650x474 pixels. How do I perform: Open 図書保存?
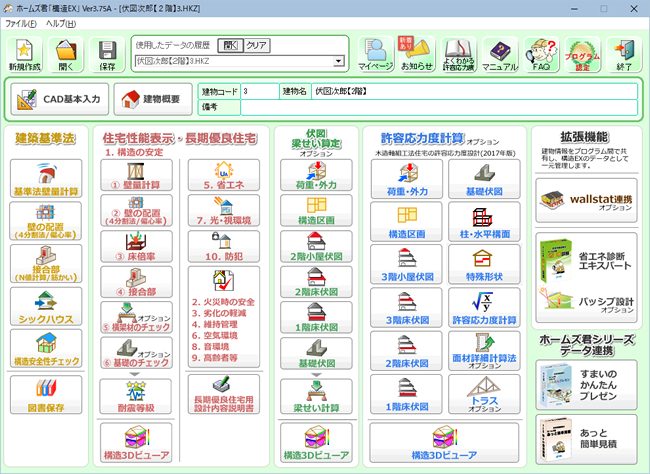(46, 395)
